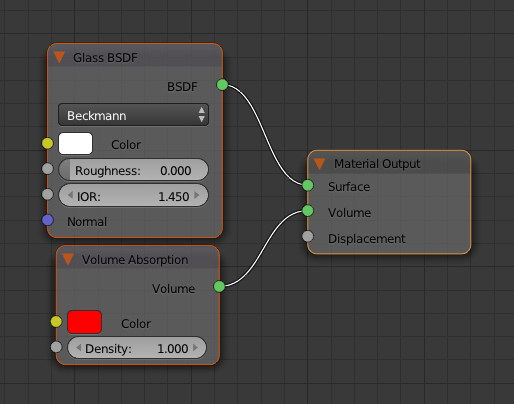Screen dimensions: 514x404
Task: Click the Glass BSDF output socket
Action: coord(222,85)
